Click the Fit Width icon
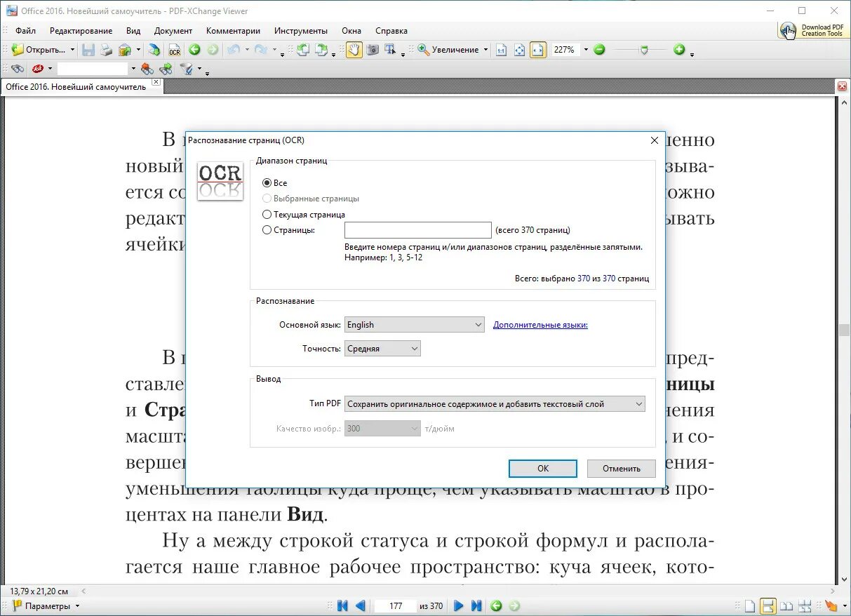Viewport: 851px width, 616px height. (537, 50)
